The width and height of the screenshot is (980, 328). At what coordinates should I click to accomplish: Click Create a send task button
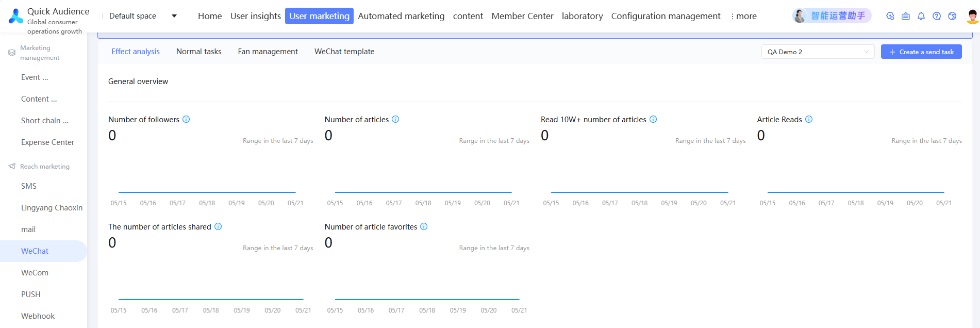(921, 52)
